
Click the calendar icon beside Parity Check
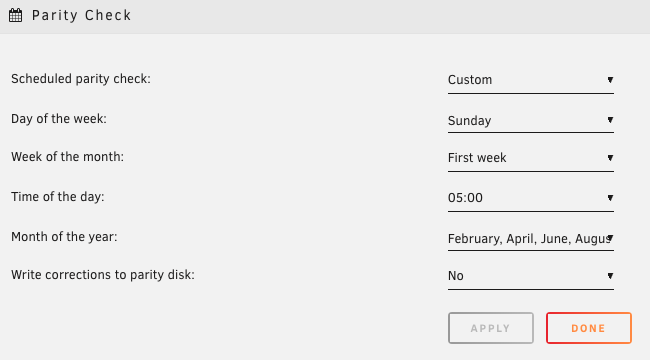point(16,15)
